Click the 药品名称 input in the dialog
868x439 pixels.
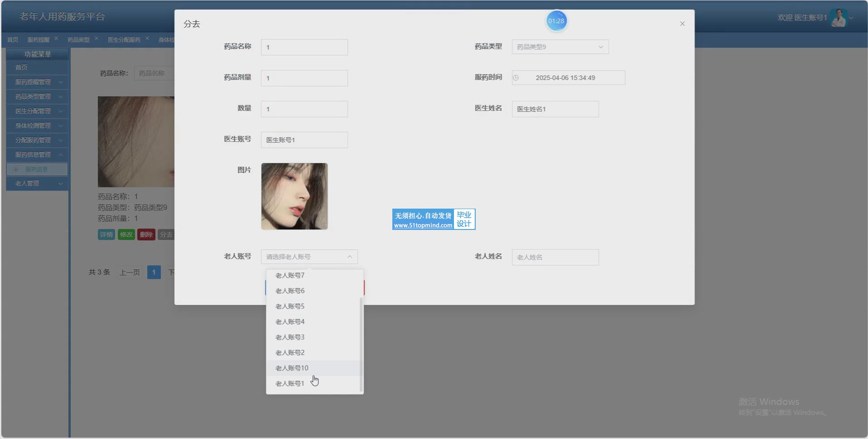point(304,47)
